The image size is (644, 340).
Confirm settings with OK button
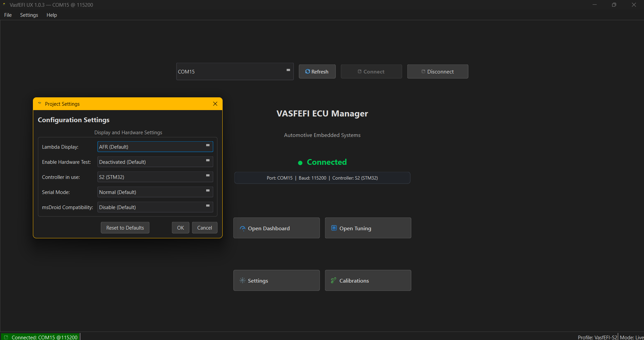point(180,228)
